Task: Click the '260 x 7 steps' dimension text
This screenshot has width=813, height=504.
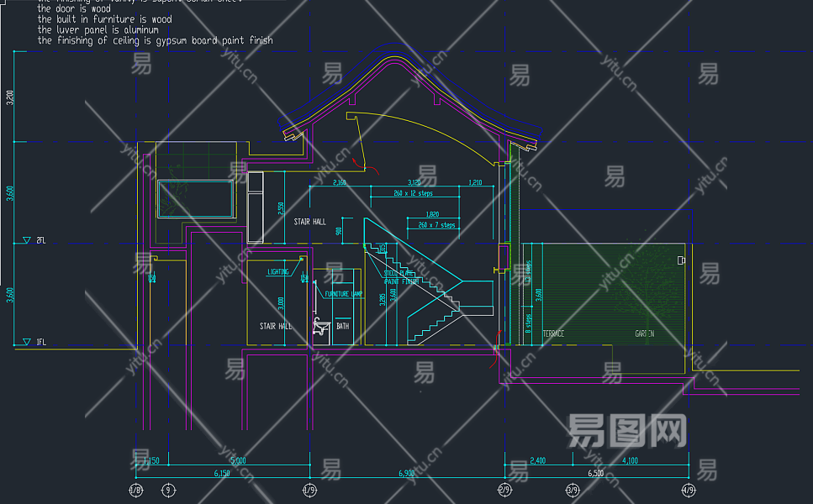Action: [x=436, y=225]
